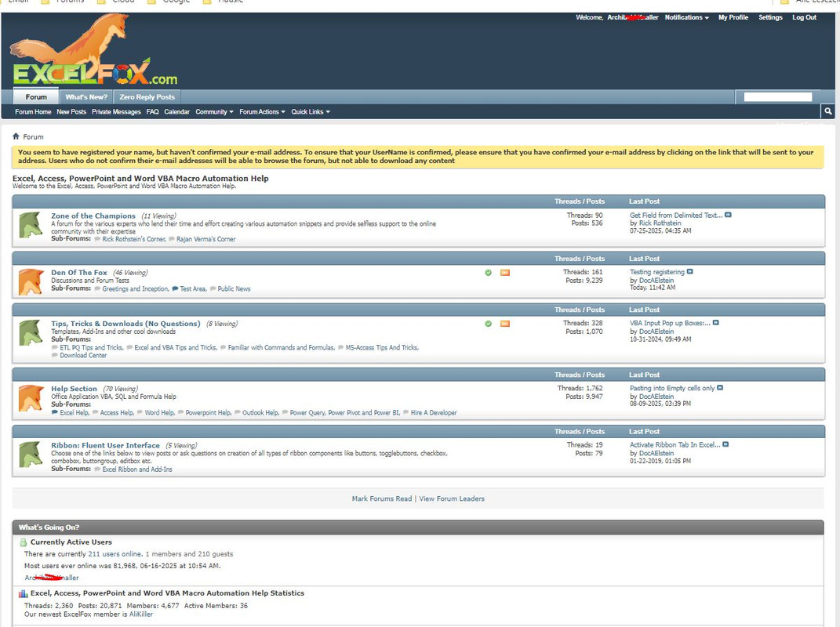The height and width of the screenshot is (627, 840).
Task: Open the Help Section forum
Action: [x=74, y=389]
